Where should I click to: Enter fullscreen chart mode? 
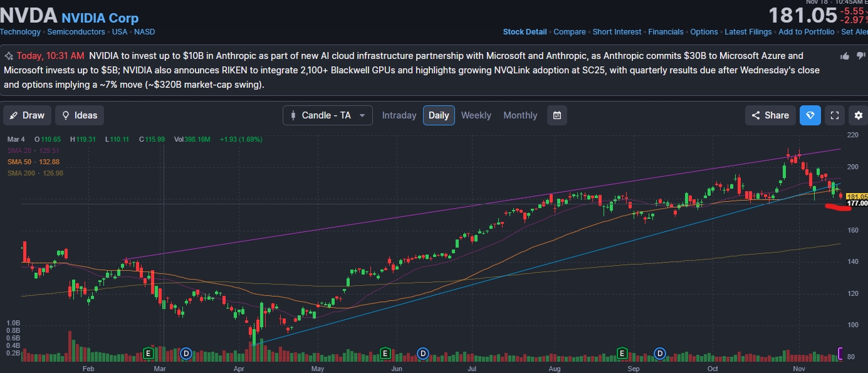pyautogui.click(x=834, y=115)
